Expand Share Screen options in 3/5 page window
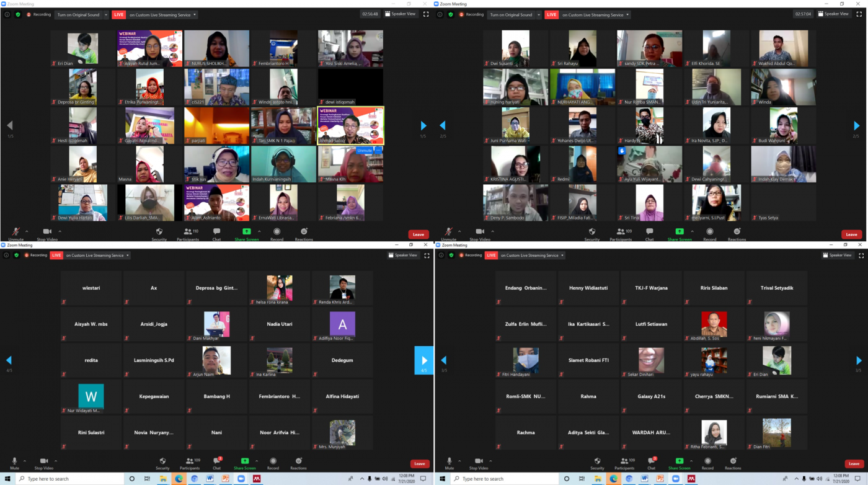868x485 pixels. [x=691, y=460]
